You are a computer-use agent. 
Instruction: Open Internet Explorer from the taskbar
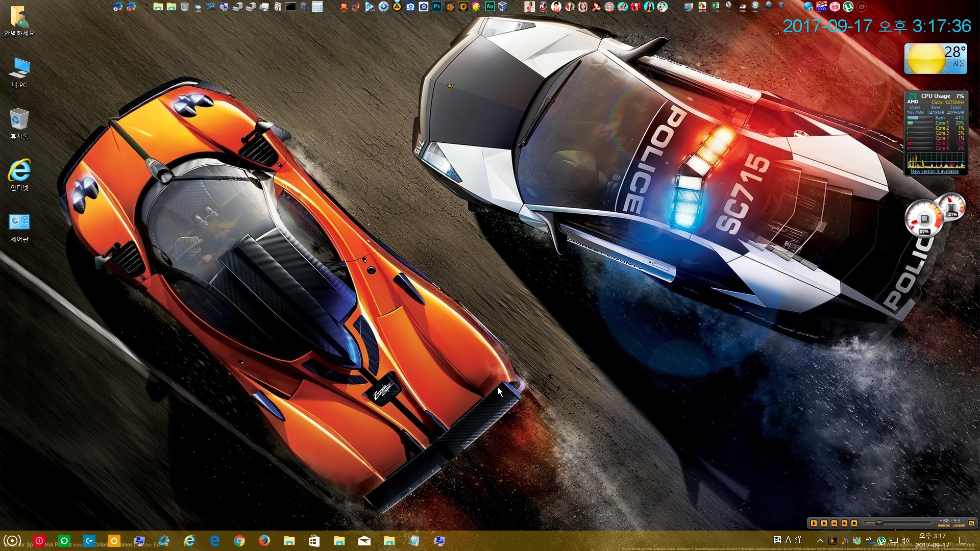[x=189, y=541]
